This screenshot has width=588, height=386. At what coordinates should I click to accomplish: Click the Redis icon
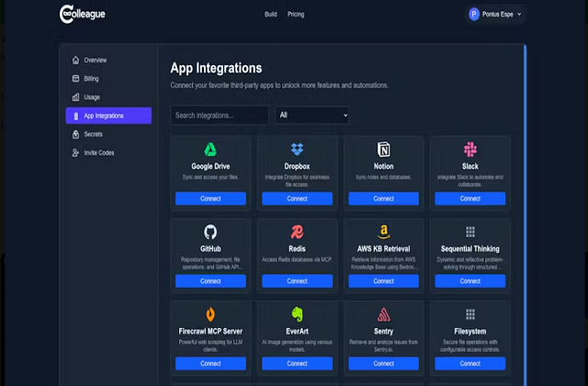click(x=297, y=232)
